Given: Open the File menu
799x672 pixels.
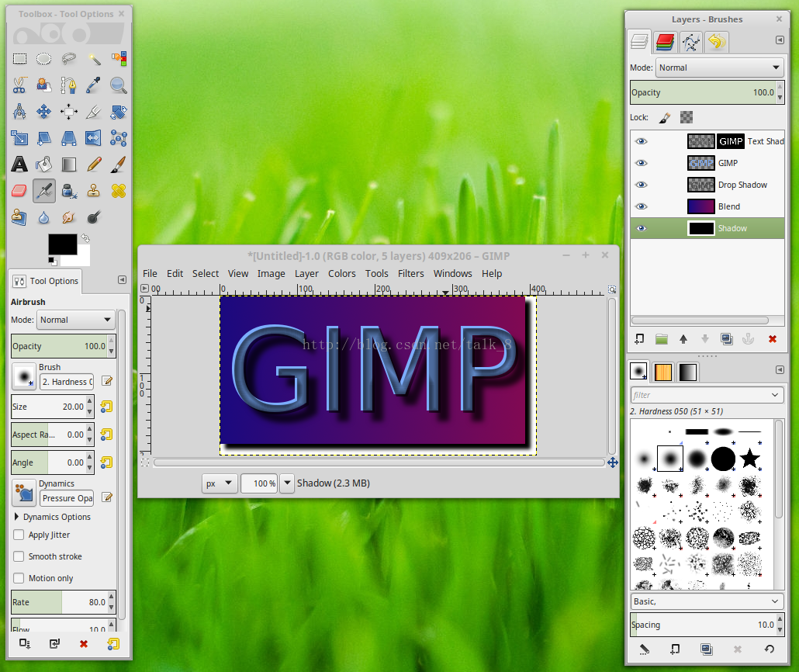Looking at the screenshot, I should pos(150,274).
